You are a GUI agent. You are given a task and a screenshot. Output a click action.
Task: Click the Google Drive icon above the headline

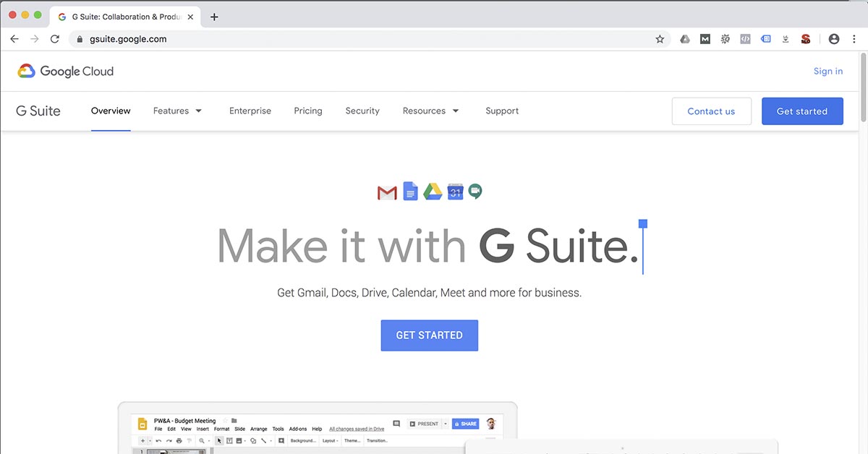click(x=433, y=192)
